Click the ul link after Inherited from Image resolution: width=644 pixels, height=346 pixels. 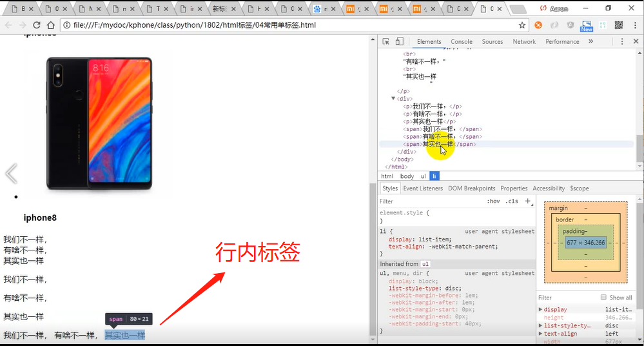[425, 264]
